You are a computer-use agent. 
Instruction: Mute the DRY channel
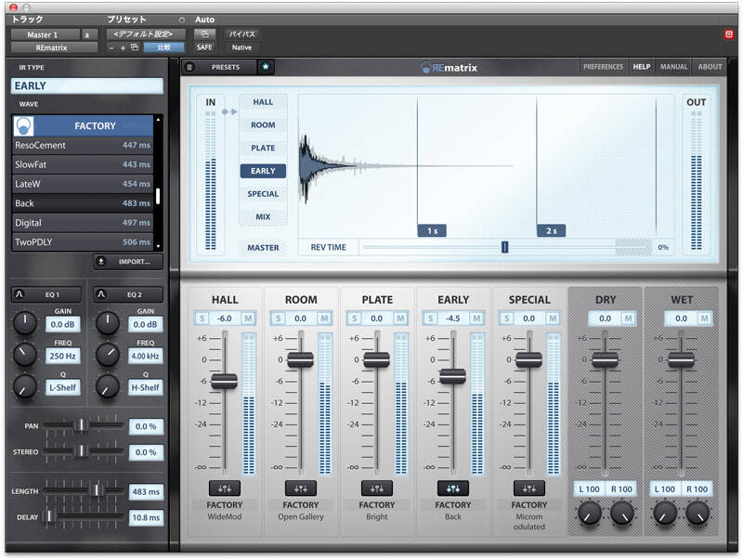[629, 319]
